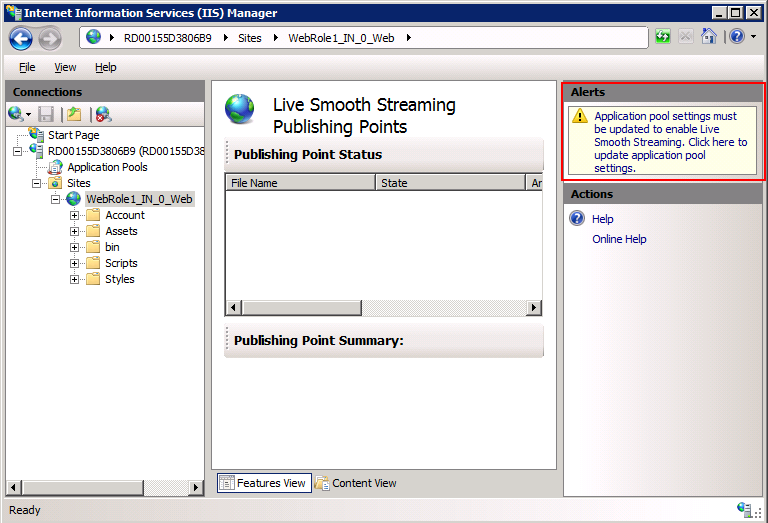Screen dimensions: 768x523
Task: Open the Help question mark dropdown in toolbar
Action: (x=741, y=37)
